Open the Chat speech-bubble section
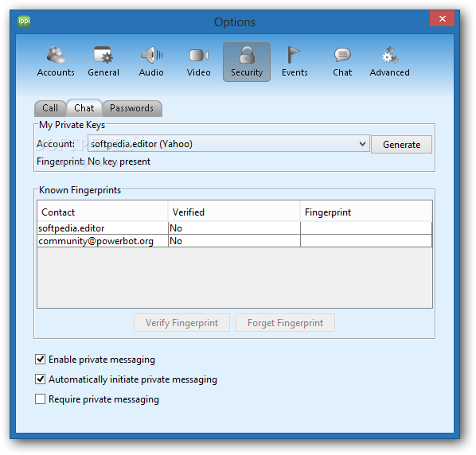 pos(342,62)
